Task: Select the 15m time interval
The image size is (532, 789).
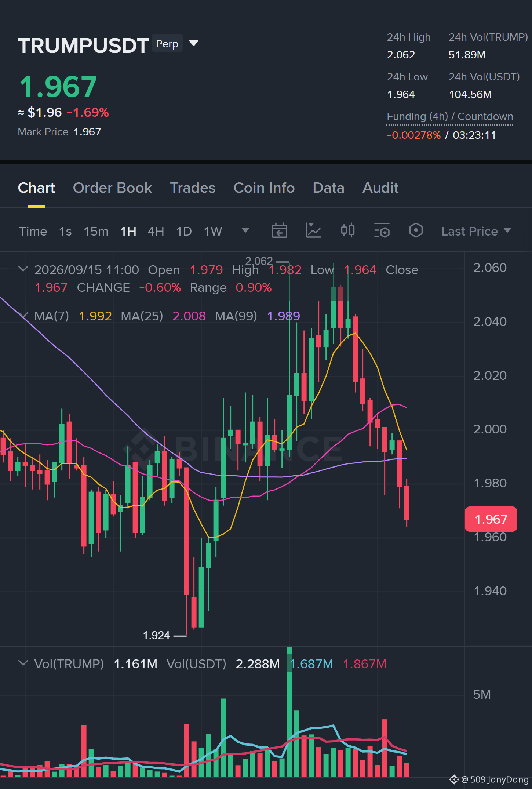Action: click(x=96, y=231)
